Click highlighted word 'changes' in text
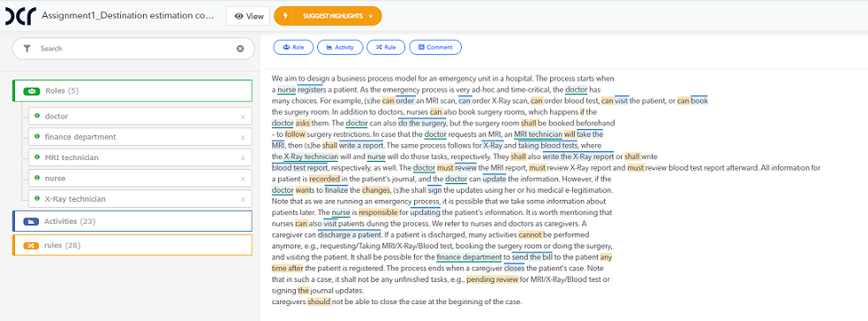Viewport: 868px width, 321px height. point(376,190)
